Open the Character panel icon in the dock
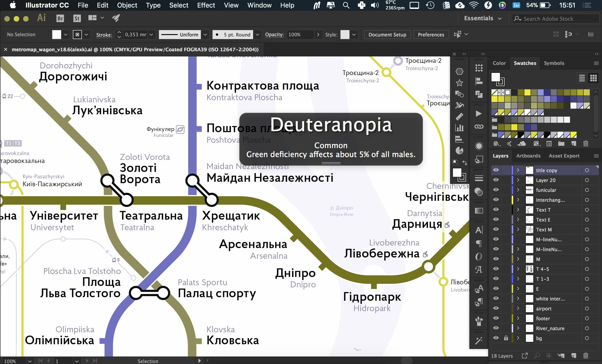Image resolution: width=602 pixels, height=364 pixels. click(x=479, y=230)
